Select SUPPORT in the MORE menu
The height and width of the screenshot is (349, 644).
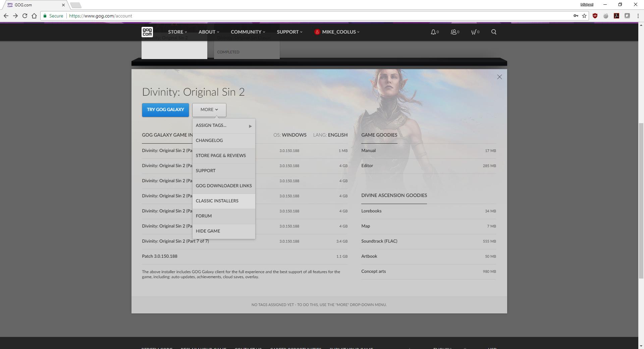coord(224,171)
